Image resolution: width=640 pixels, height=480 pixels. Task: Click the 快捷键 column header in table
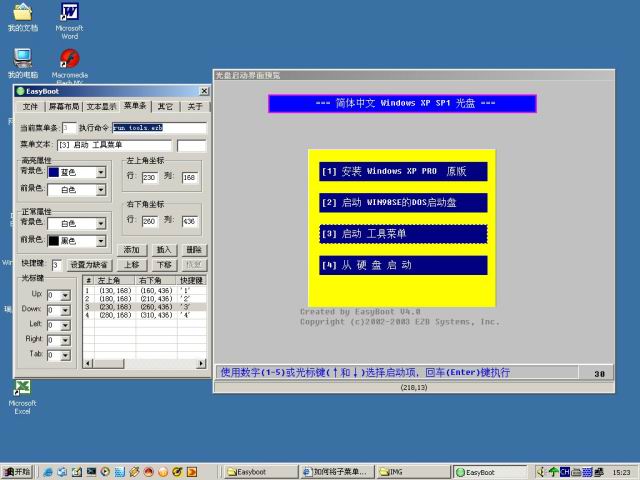point(192,280)
